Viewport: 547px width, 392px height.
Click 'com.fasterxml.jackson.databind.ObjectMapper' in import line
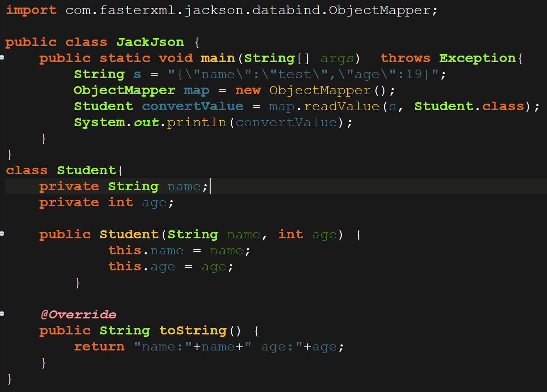(x=248, y=11)
